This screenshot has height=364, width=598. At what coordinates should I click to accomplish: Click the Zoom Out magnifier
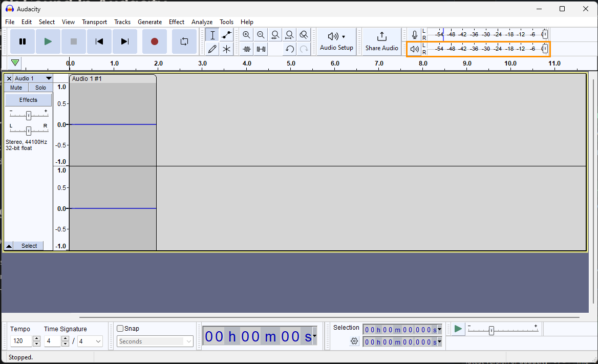click(261, 35)
